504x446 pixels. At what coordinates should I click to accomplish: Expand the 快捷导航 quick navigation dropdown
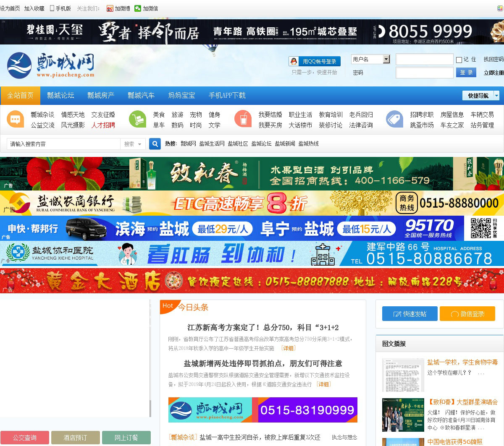pyautogui.click(x=481, y=96)
